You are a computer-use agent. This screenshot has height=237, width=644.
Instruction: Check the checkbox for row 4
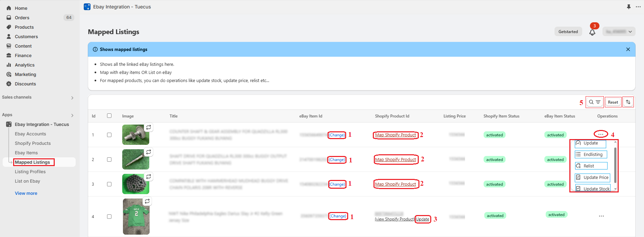click(109, 216)
